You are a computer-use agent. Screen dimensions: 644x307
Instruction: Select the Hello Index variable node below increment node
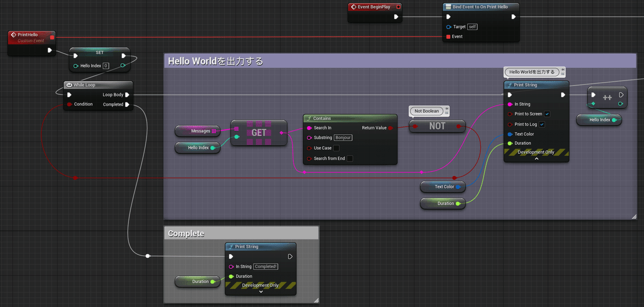[599, 120]
